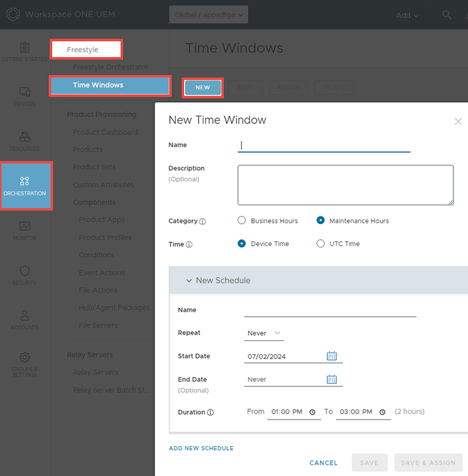Click the DELETE button

tap(334, 88)
